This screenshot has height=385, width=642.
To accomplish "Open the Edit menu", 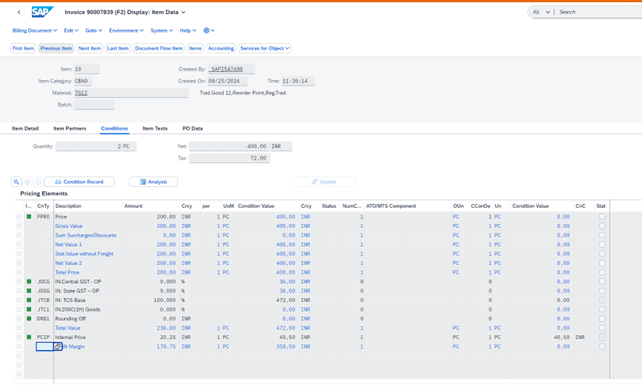I will (71, 30).
